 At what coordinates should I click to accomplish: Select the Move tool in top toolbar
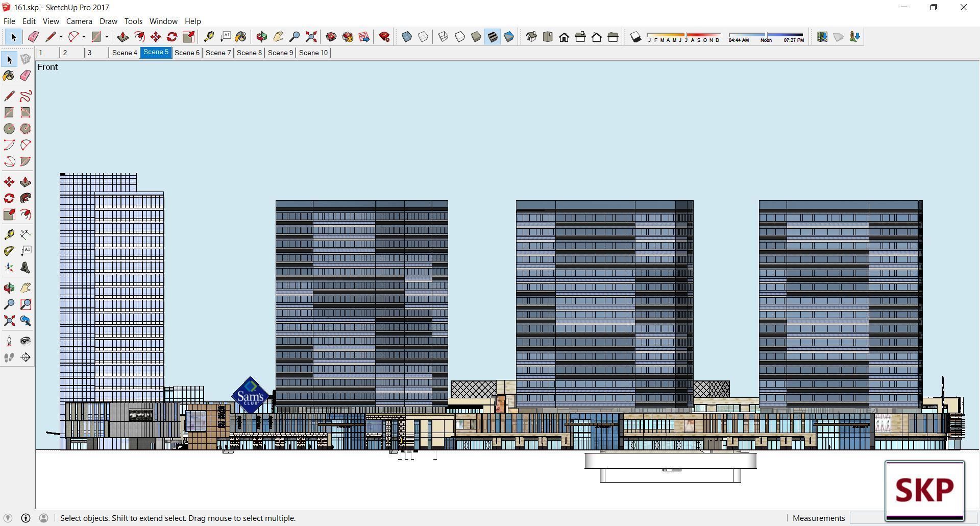point(156,37)
